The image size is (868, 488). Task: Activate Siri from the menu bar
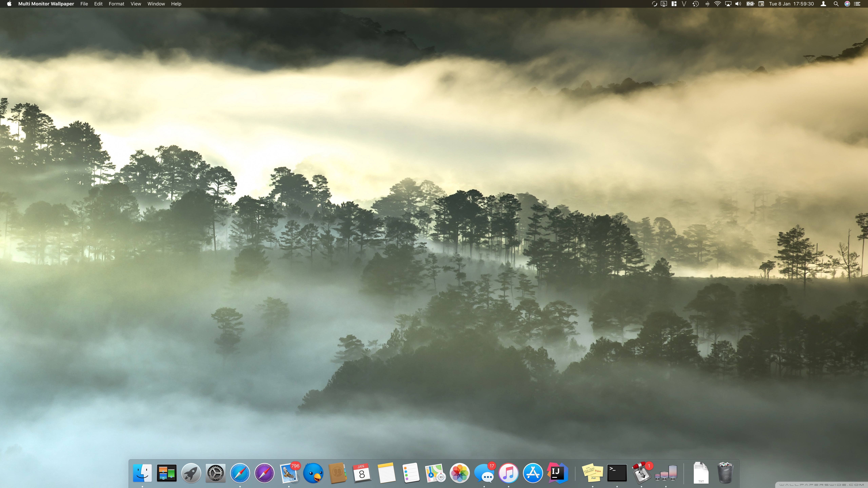pos(847,4)
